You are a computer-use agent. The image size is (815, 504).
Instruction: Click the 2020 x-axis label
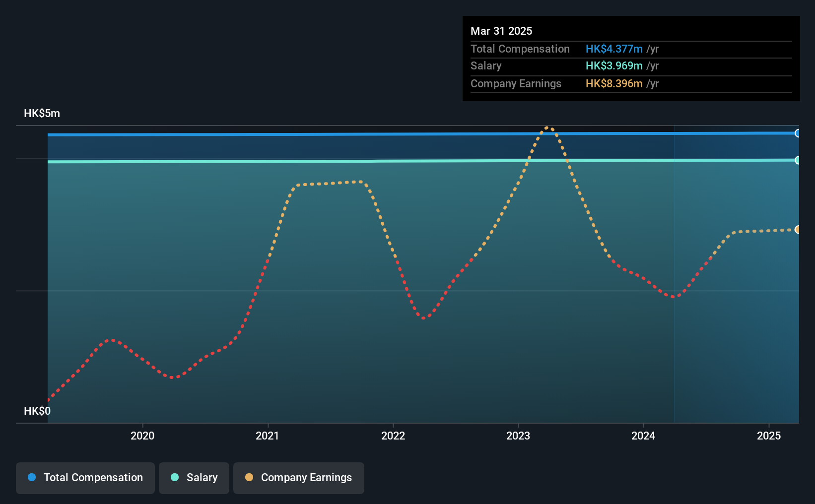click(x=142, y=436)
